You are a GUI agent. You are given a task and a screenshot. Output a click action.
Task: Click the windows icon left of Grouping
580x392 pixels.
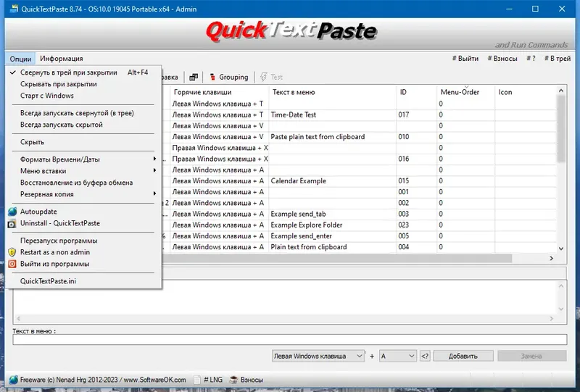[x=194, y=77]
